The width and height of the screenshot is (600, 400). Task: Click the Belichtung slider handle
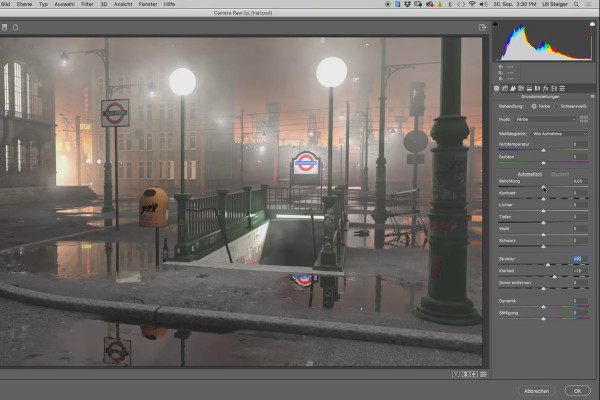click(x=543, y=187)
